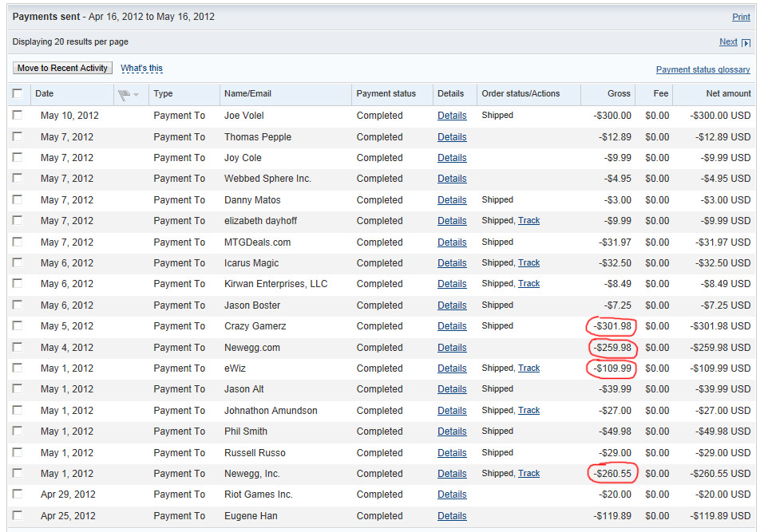This screenshot has width=764, height=532.
Task: Check the box for the Joe Volel payment
Action: (18, 116)
